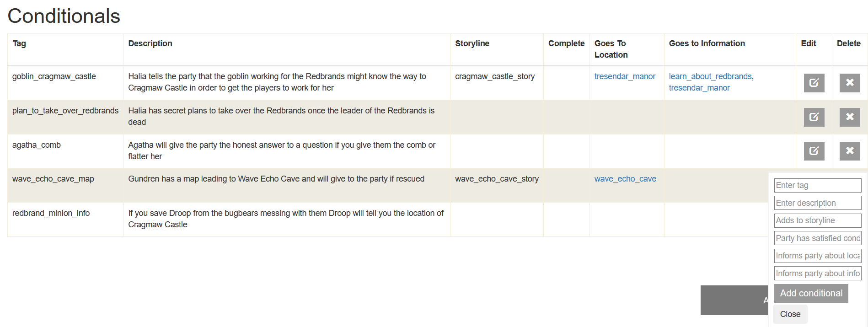Follow the learn_about_redbrands information link
The width and height of the screenshot is (868, 327).
tap(710, 76)
